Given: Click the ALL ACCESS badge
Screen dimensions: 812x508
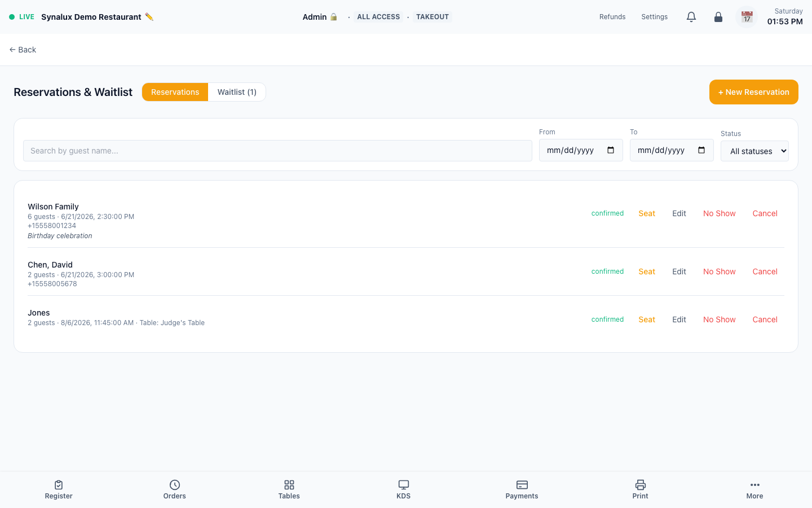Looking at the screenshot, I should coord(378,17).
